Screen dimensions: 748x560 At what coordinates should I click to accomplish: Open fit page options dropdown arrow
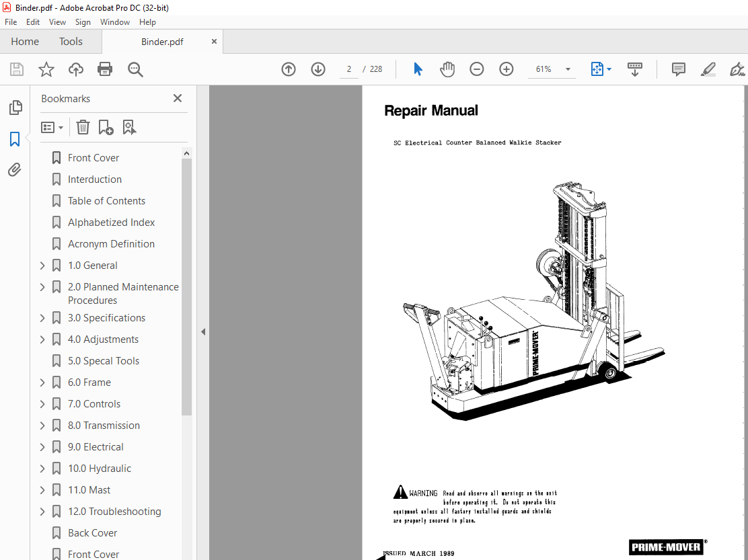pyautogui.click(x=609, y=69)
